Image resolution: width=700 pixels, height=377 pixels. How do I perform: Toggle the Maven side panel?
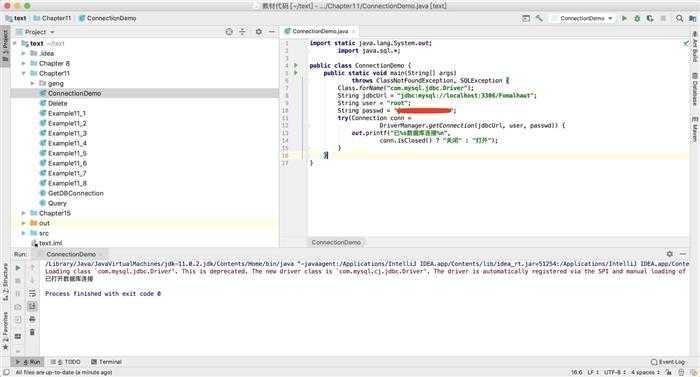click(x=695, y=129)
